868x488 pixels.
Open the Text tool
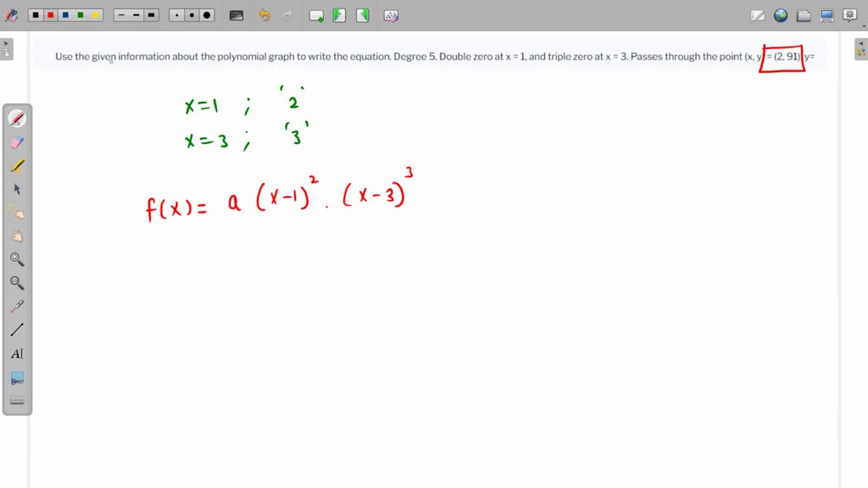(x=17, y=353)
